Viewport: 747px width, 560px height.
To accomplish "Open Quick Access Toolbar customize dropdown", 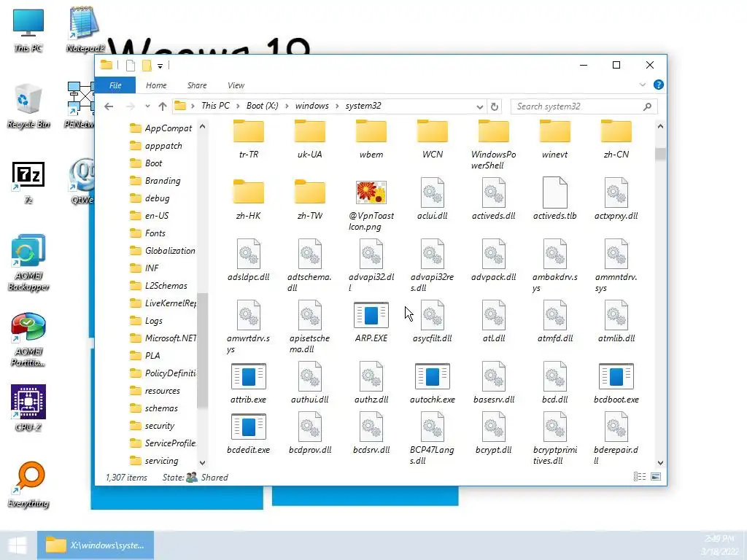I will [160, 66].
